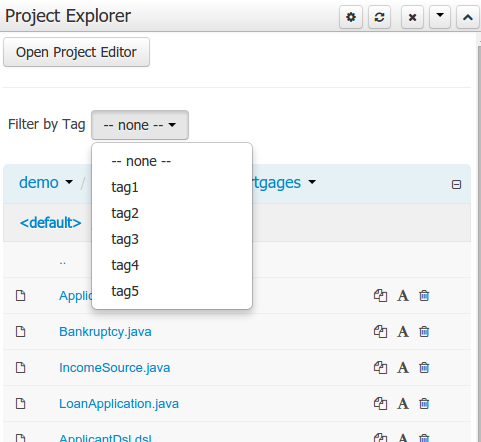Click file icon beside Bankruptcy.java
Screen dimensions: 481x442
21,332
